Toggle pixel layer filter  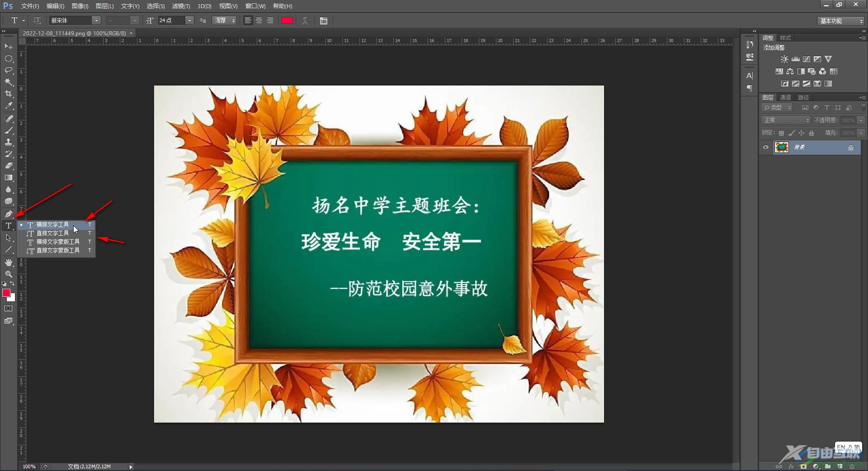(x=805, y=108)
